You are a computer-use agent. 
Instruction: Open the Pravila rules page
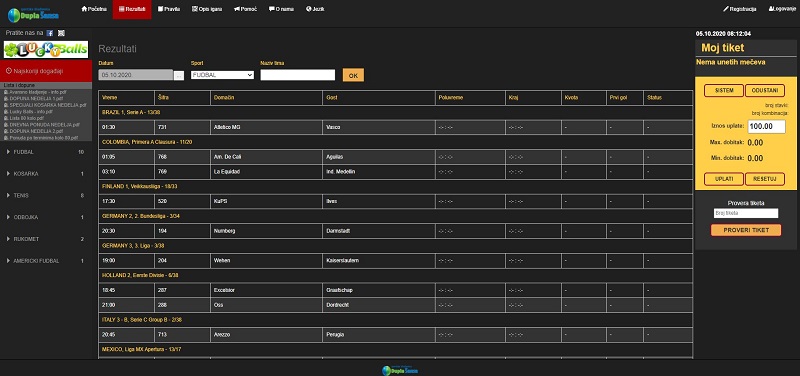click(169, 9)
